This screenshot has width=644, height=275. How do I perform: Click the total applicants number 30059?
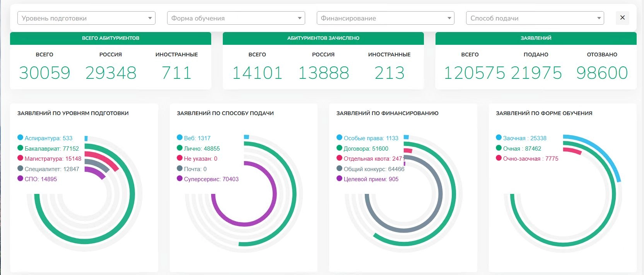tap(44, 73)
